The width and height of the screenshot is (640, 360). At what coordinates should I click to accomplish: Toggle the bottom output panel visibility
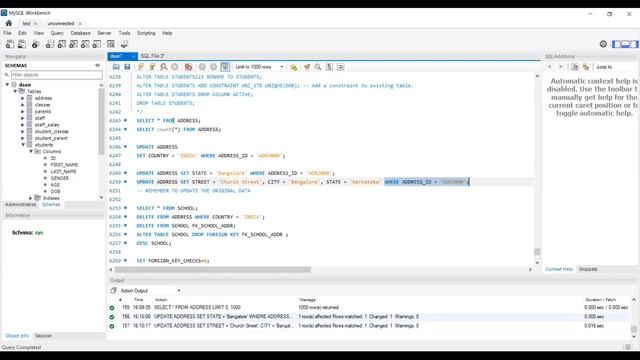pos(625,44)
